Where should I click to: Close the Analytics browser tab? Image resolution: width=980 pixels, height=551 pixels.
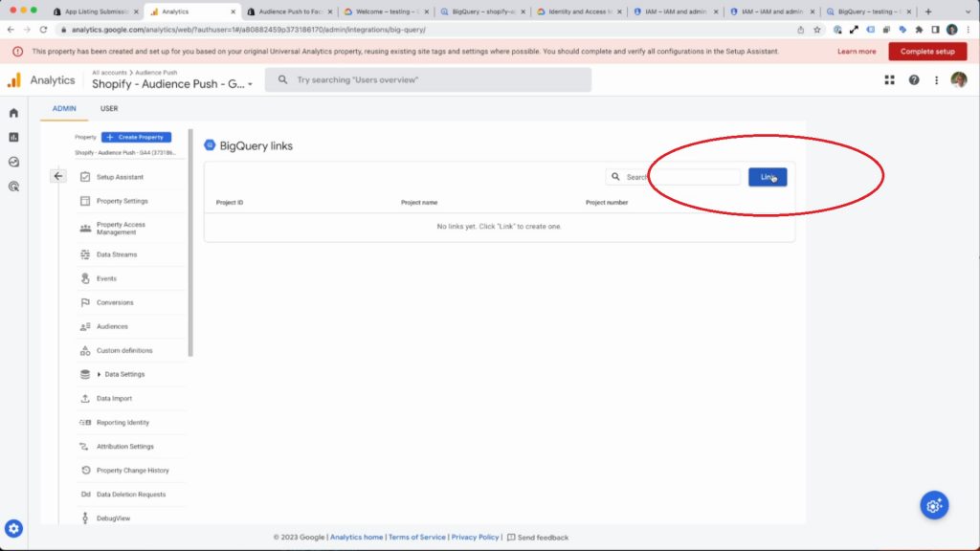click(234, 11)
